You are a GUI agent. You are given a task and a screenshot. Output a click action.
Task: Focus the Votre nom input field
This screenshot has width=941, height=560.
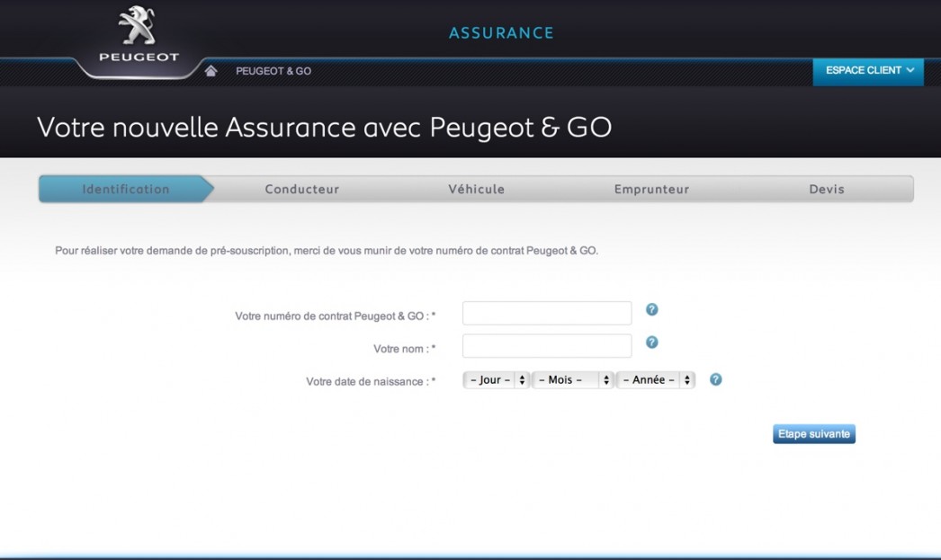(x=547, y=345)
